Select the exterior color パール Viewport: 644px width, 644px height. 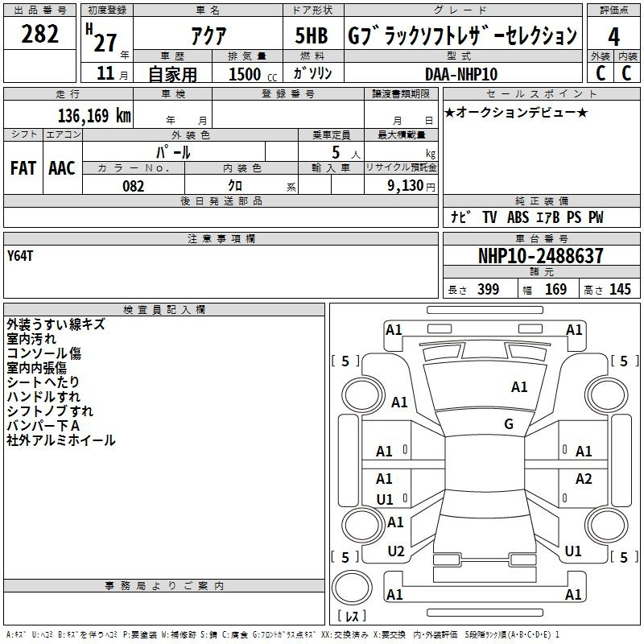point(173,152)
